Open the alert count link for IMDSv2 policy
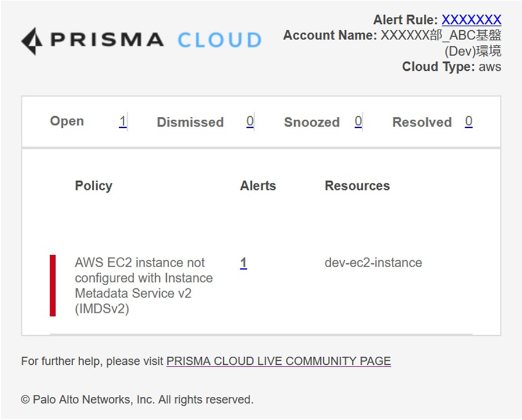 (244, 263)
